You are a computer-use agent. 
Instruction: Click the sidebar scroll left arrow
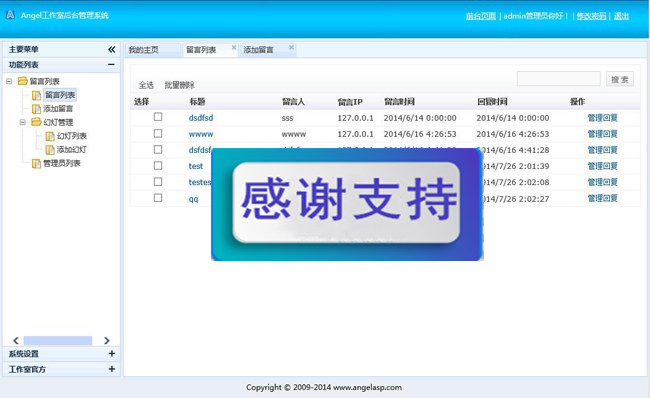click(x=16, y=341)
